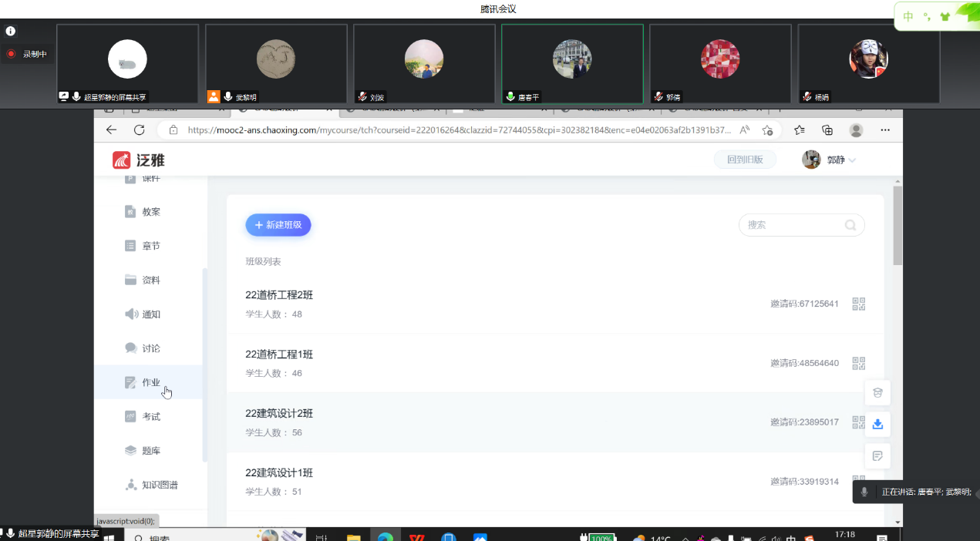This screenshot has width=980, height=541.
Task: Click the 正在讲话 speaker status bar
Action: coord(914,492)
